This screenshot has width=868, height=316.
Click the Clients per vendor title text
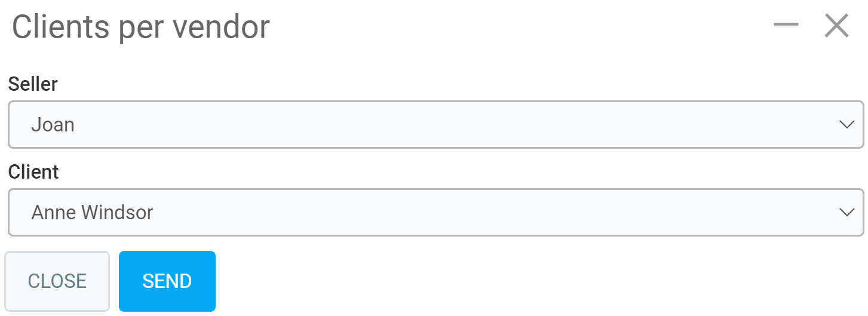[x=141, y=27]
